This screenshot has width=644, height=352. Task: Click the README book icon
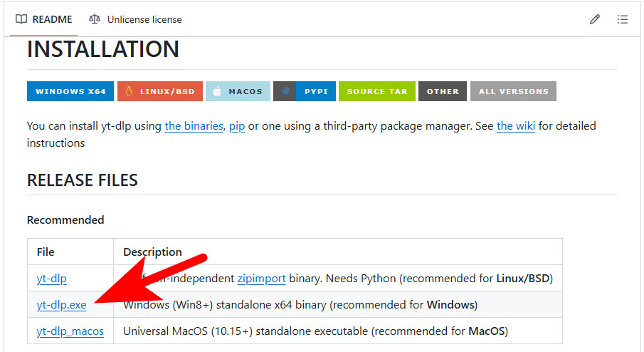tap(21, 19)
